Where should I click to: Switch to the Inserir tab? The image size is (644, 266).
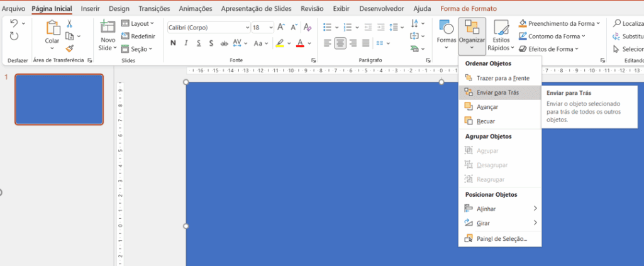[x=91, y=9]
